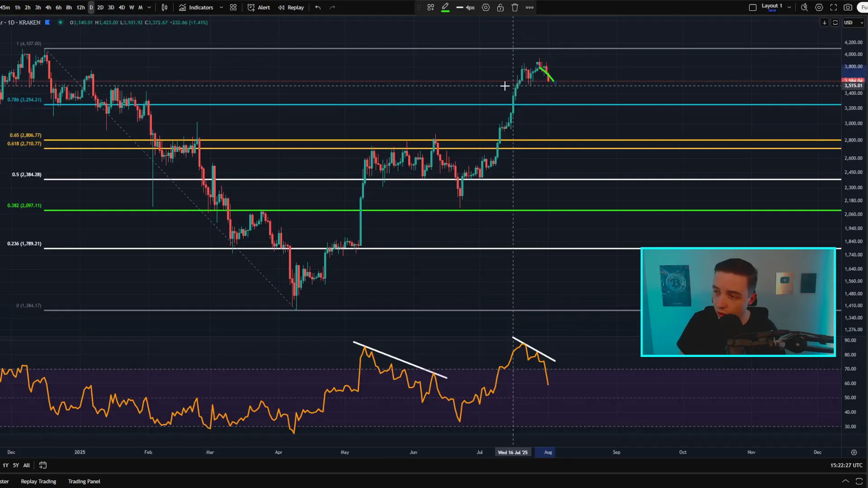Image resolution: width=868 pixels, height=488 pixels.
Task: Set the range to 5Y
Action: click(x=16, y=465)
